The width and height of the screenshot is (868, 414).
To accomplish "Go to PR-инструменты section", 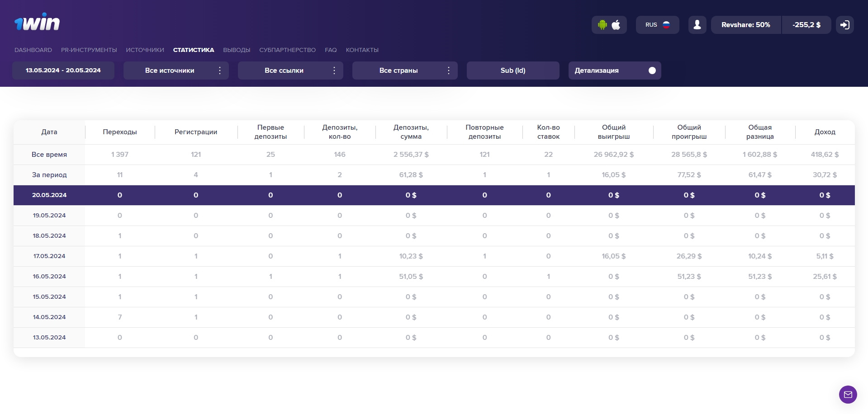I will [x=89, y=50].
